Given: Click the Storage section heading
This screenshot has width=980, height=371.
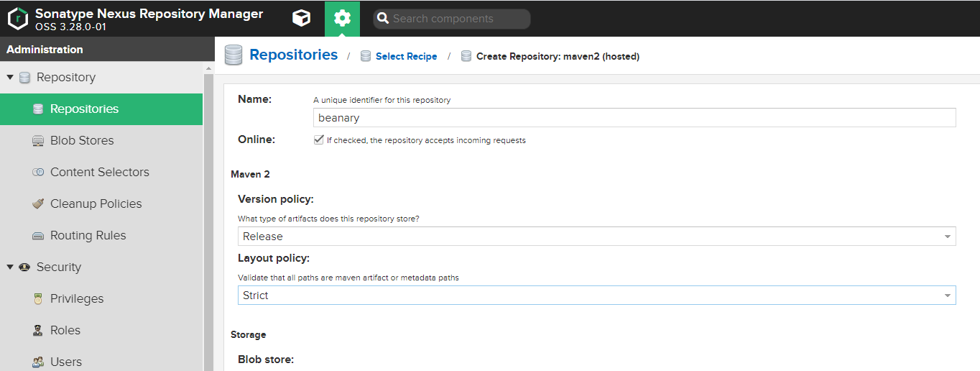Looking at the screenshot, I should (x=249, y=334).
